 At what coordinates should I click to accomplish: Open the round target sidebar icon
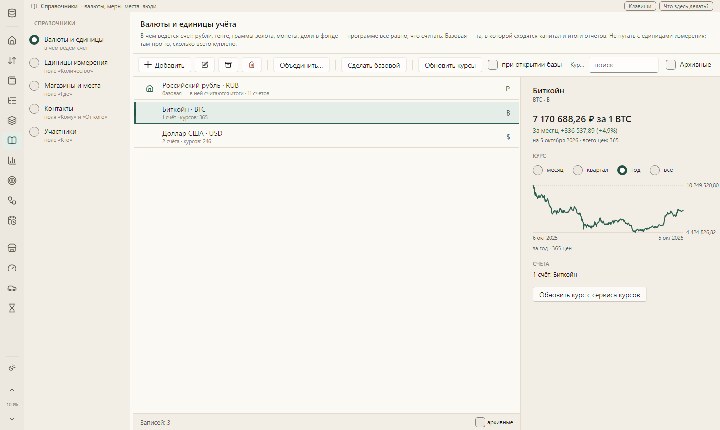click(12, 181)
